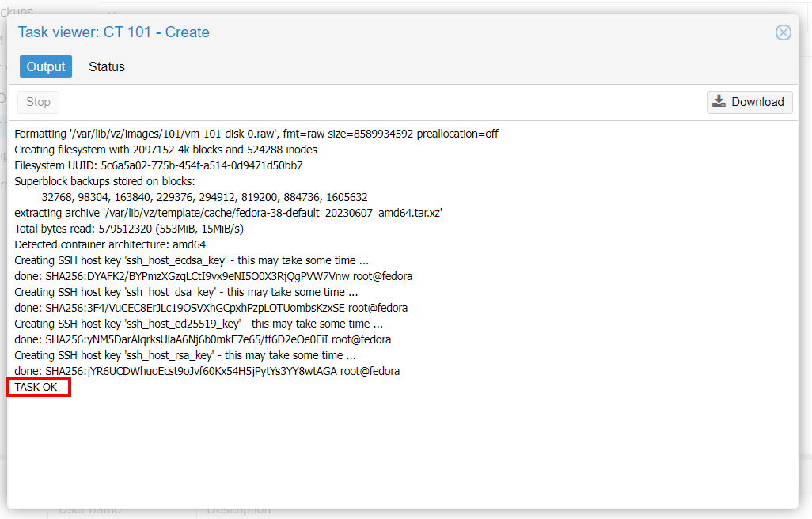Click the 'TASK OK' result line
Image resolution: width=812 pixels, height=519 pixels.
pyautogui.click(x=36, y=387)
